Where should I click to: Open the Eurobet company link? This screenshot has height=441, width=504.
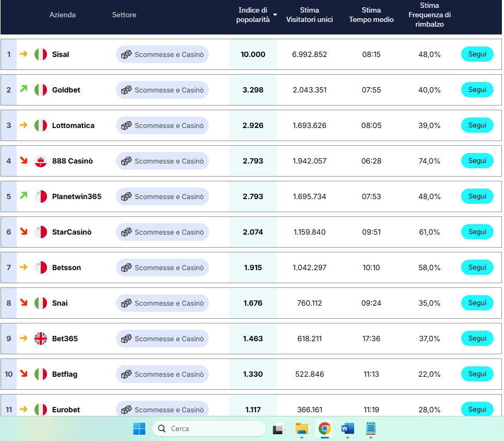(66, 410)
